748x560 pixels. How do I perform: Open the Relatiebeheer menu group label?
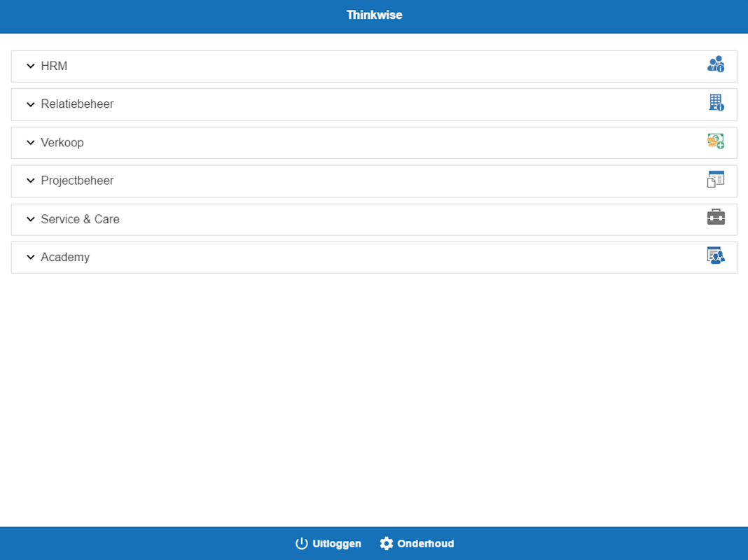tap(77, 104)
